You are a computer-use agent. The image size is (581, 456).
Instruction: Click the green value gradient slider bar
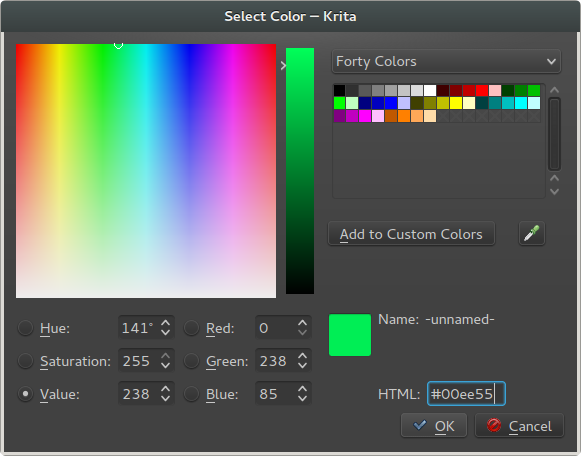300,171
